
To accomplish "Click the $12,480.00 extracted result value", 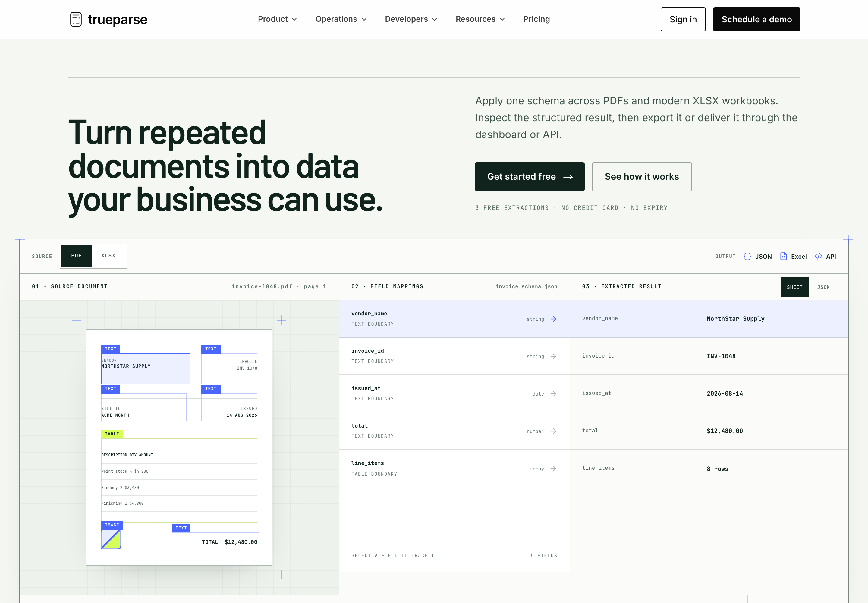I will 725,431.
